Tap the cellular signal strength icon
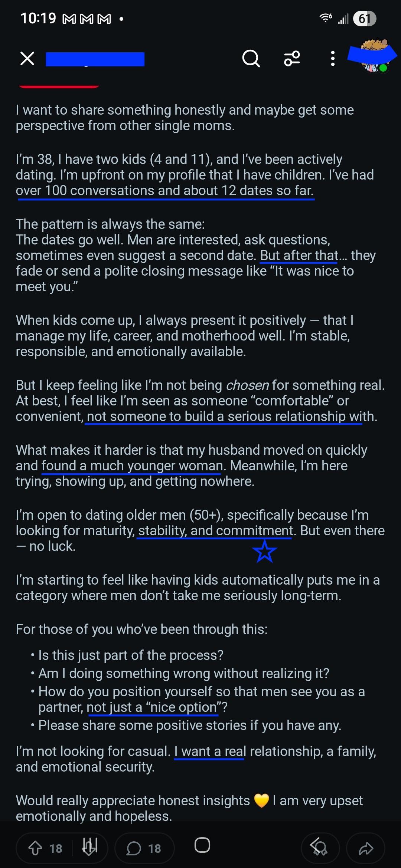 tap(343, 19)
